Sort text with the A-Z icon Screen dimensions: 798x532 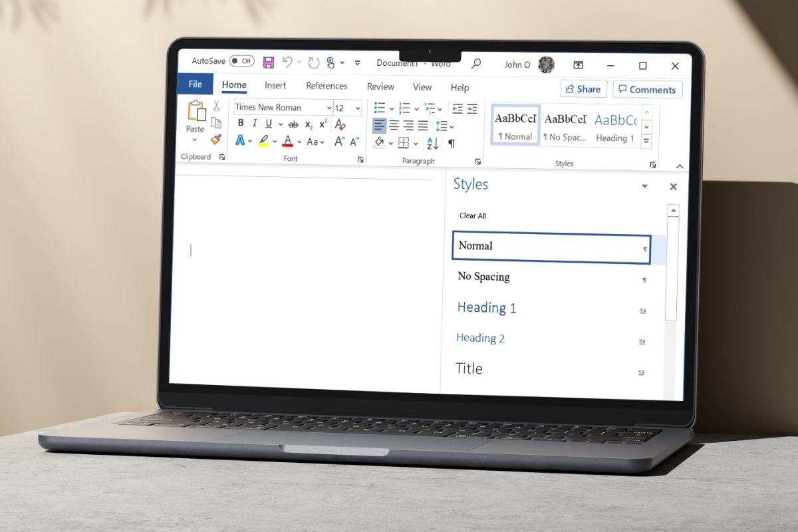tap(432, 143)
